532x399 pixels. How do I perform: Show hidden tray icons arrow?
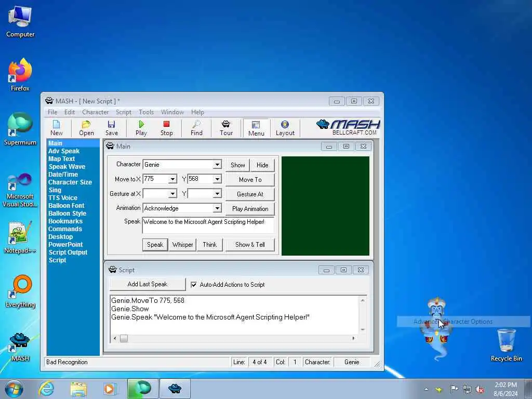[x=426, y=390]
